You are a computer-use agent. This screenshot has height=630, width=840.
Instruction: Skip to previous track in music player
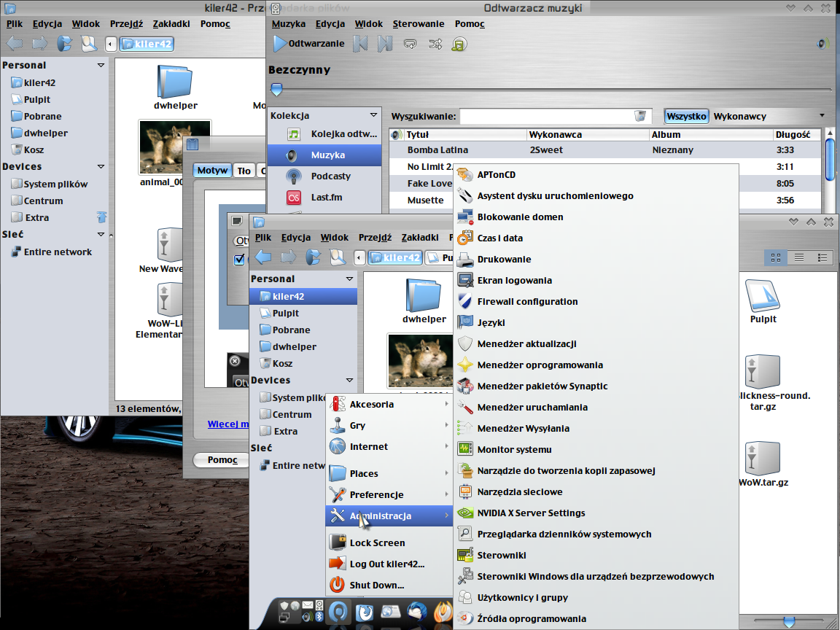[360, 44]
